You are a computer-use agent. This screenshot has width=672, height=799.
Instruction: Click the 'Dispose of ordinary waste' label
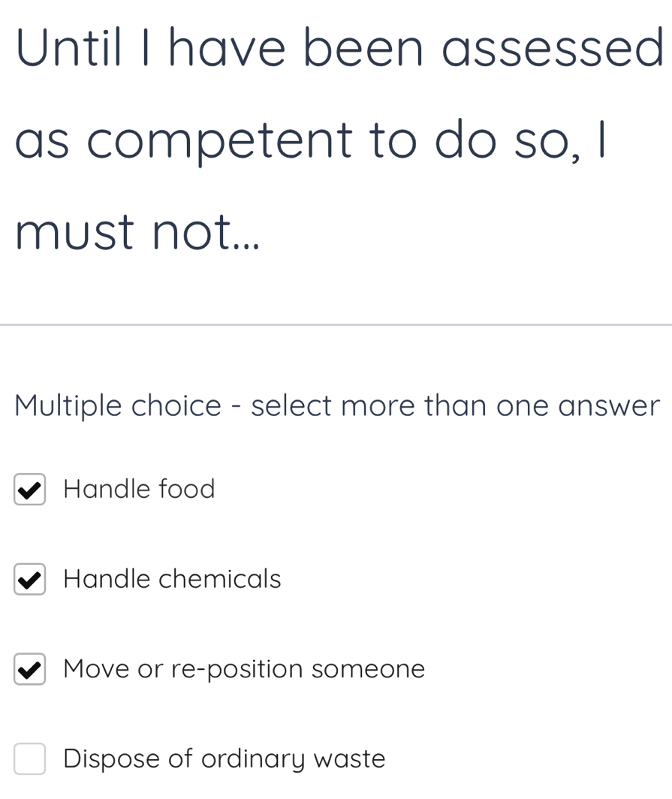pos(223,759)
